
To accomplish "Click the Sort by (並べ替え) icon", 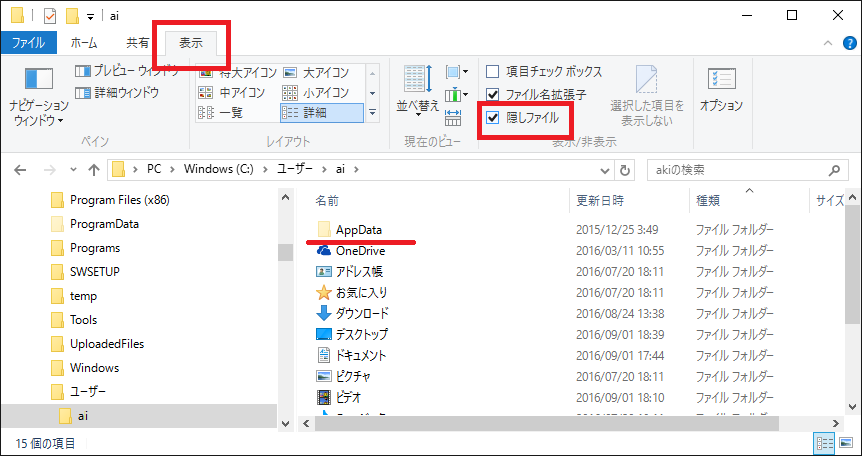I will pyautogui.click(x=415, y=89).
